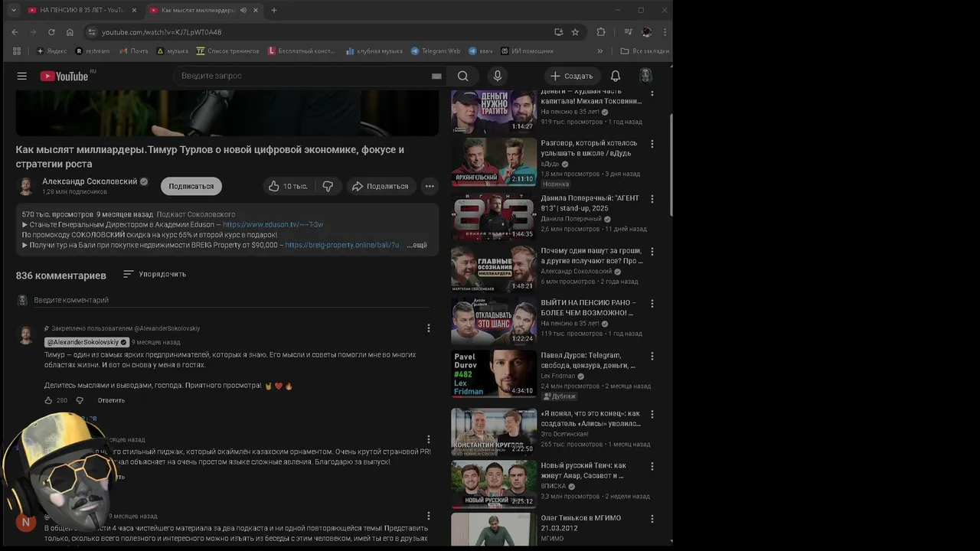This screenshot has height=551, width=980.
Task: Open the breig-property.online link
Action: coord(342,245)
